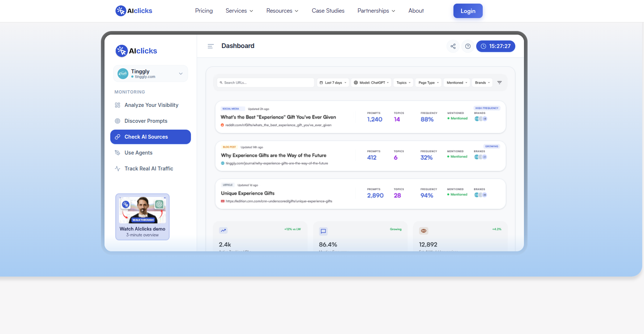Click the Login button
The image size is (644, 334).
coord(468,11)
